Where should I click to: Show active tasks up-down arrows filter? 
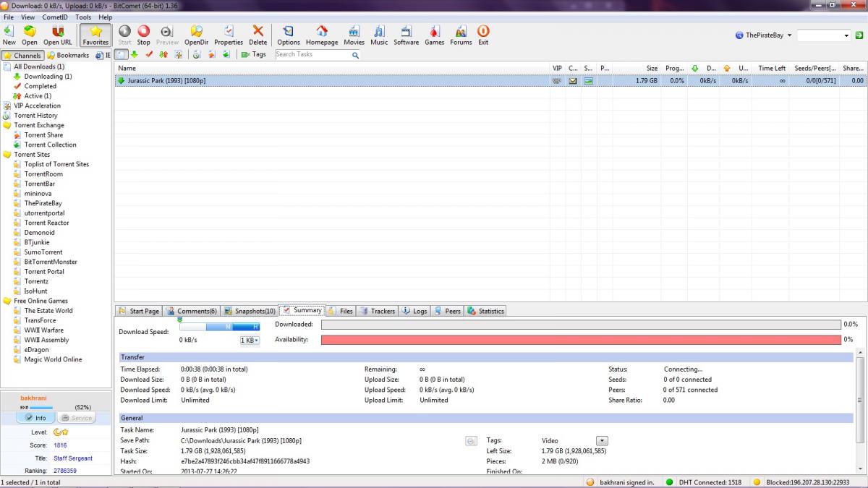pos(163,54)
